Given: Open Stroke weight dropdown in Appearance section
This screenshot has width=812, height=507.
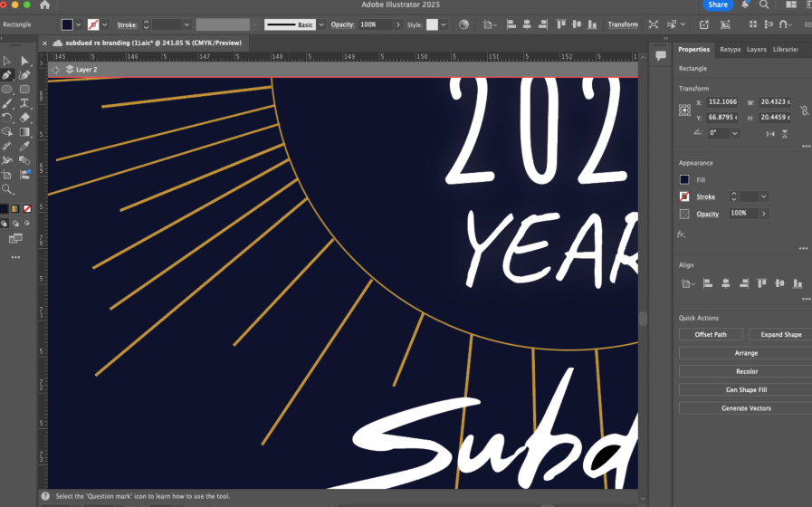Looking at the screenshot, I should (764, 196).
